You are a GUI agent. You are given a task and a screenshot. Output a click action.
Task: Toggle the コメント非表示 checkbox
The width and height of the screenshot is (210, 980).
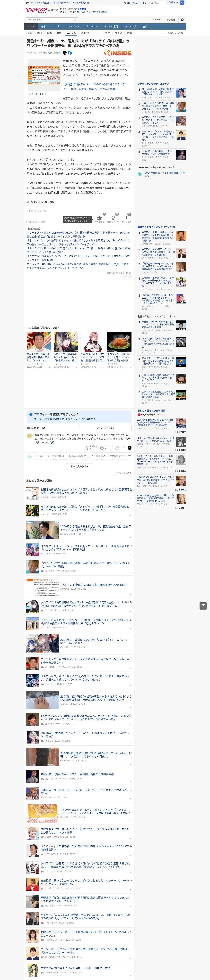[x=115, y=473]
